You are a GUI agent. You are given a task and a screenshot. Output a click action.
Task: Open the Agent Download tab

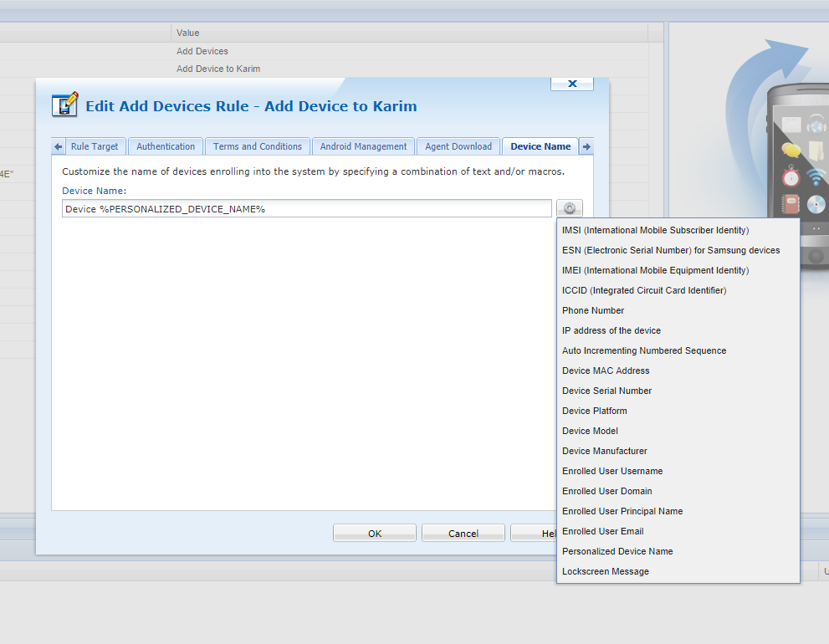click(458, 146)
